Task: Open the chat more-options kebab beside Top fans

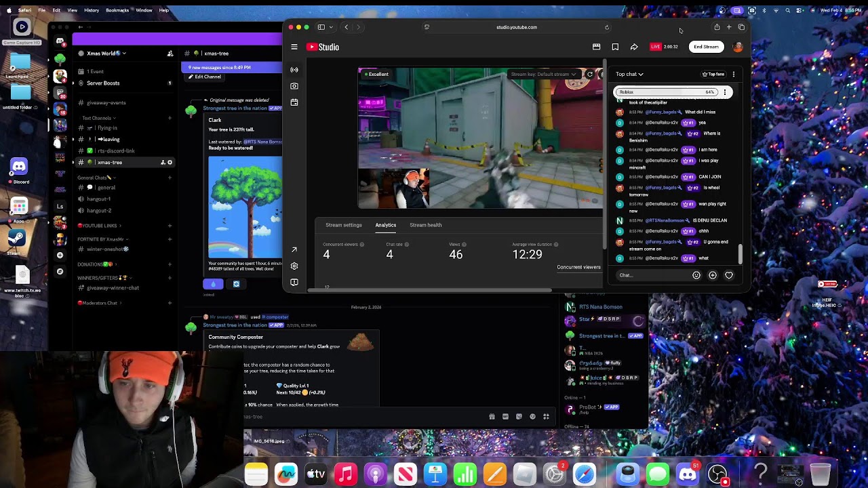Action: coord(733,74)
